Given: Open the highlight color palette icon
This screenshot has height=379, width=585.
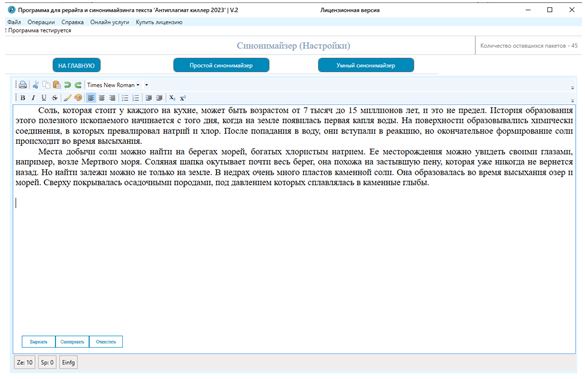Looking at the screenshot, I should (78, 98).
